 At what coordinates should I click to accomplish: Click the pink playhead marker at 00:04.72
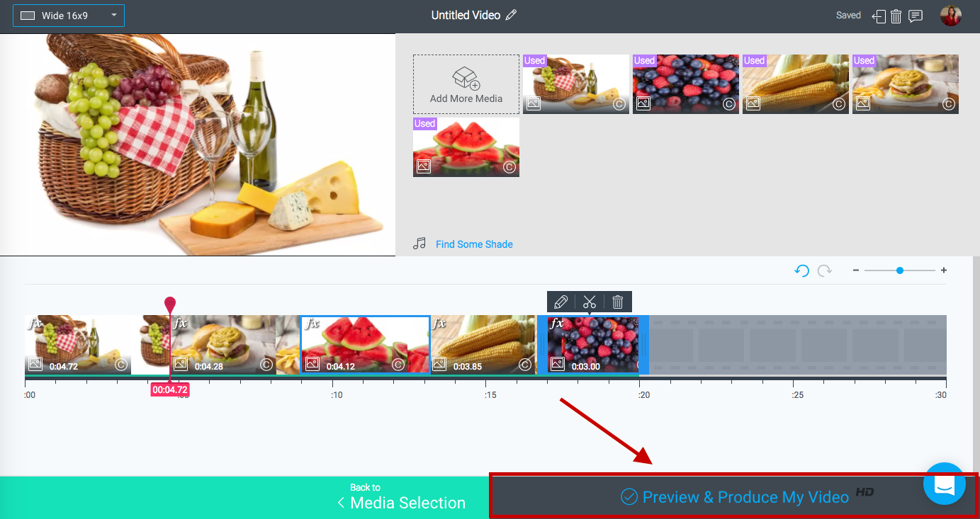[x=170, y=305]
